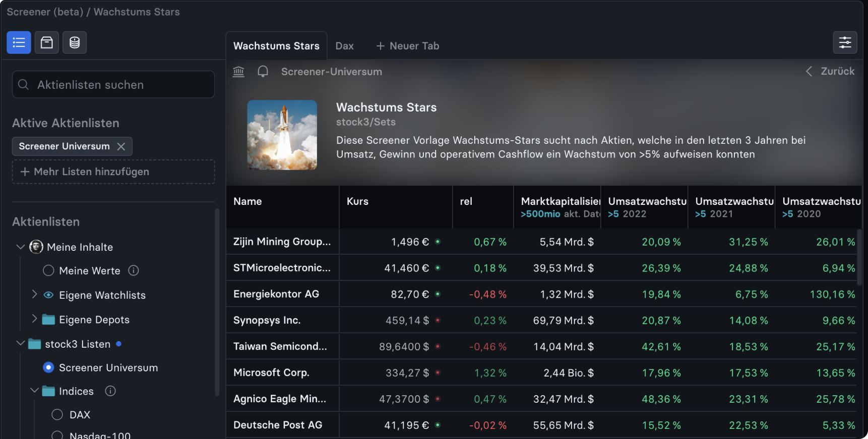Switch to the Wachstums Stars tab
Viewport: 868px width, 439px height.
276,46
